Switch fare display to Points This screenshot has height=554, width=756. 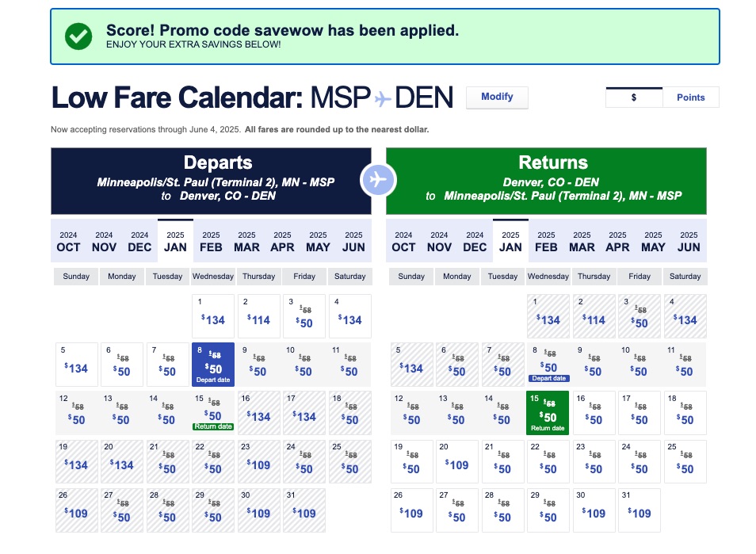pos(690,97)
